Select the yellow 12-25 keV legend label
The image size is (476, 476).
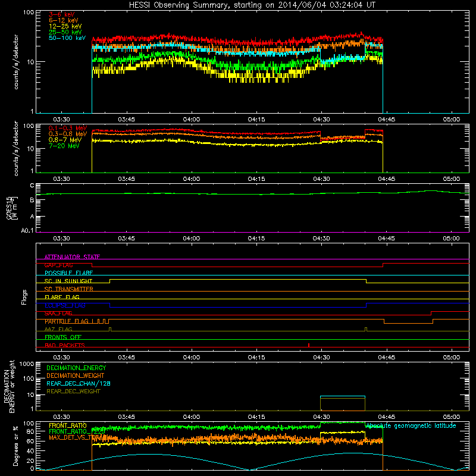65,26
